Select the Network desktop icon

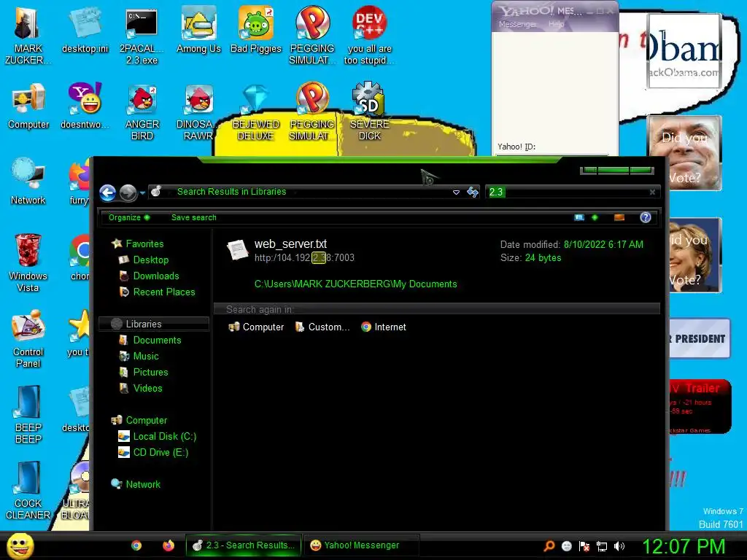tap(28, 182)
